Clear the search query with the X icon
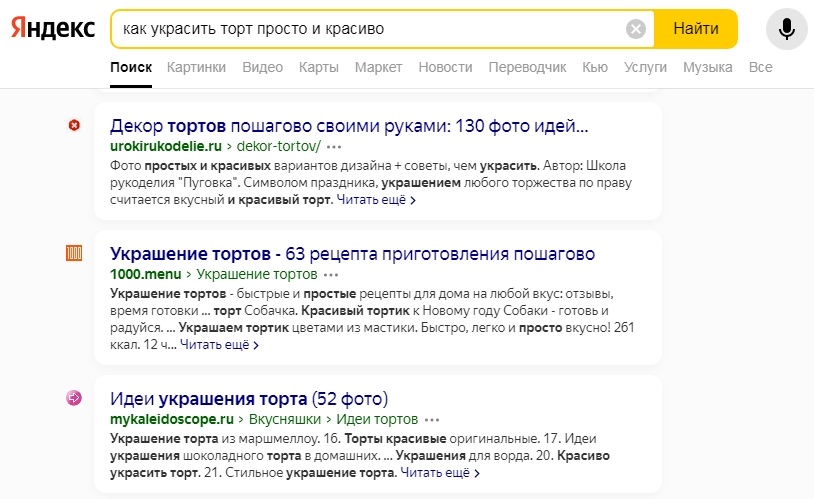This screenshot has width=814, height=499. (635, 29)
